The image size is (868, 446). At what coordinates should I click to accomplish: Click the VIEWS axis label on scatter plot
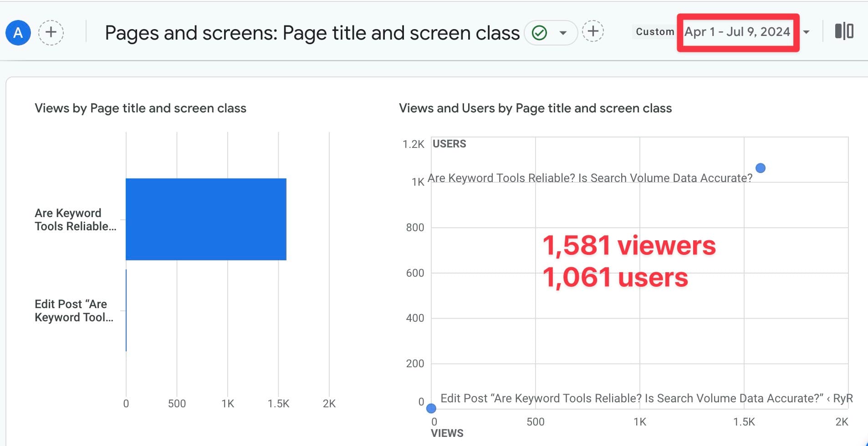[x=447, y=433]
